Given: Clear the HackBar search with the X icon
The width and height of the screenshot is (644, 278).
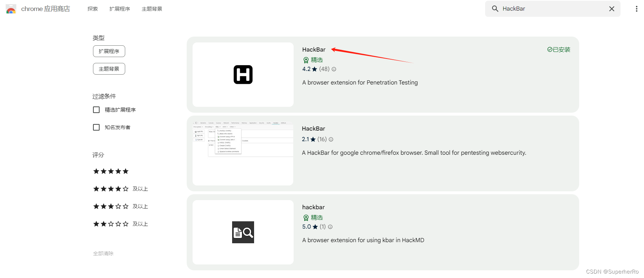Looking at the screenshot, I should click(x=612, y=9).
